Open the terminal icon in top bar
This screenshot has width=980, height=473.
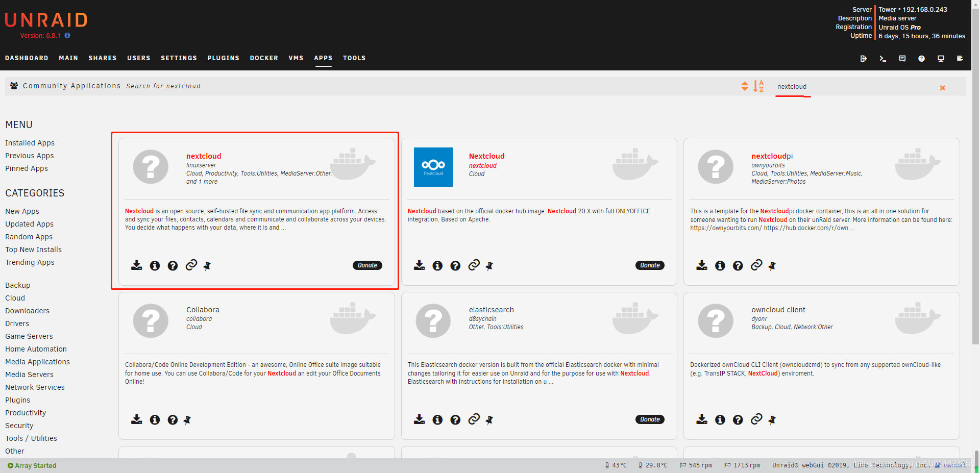(x=883, y=59)
